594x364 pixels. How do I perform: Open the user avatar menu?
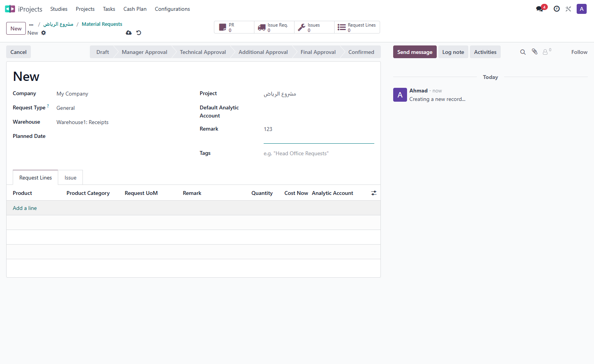(x=582, y=9)
